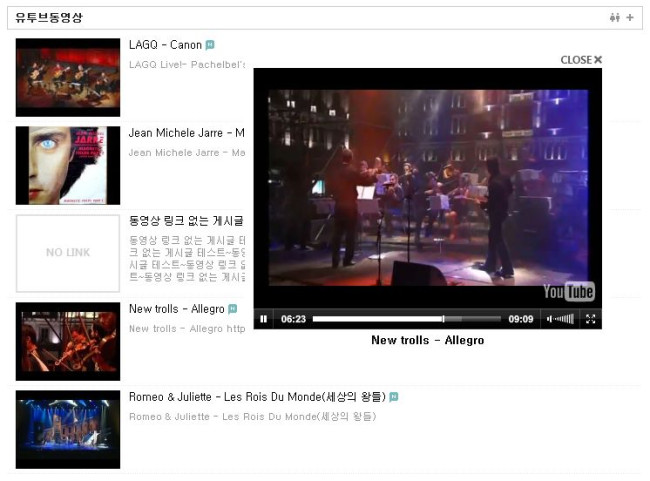The width and height of the screenshot is (650, 481).
Task: Open the LAGQ - Canon video thumbnail
Action: tap(68, 77)
